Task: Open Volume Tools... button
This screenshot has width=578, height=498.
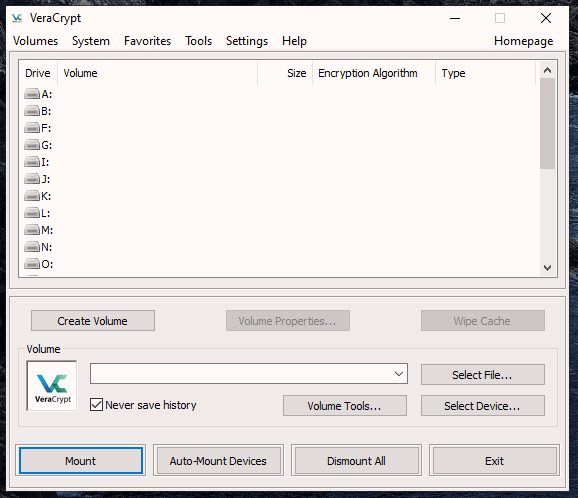Action: (345, 405)
